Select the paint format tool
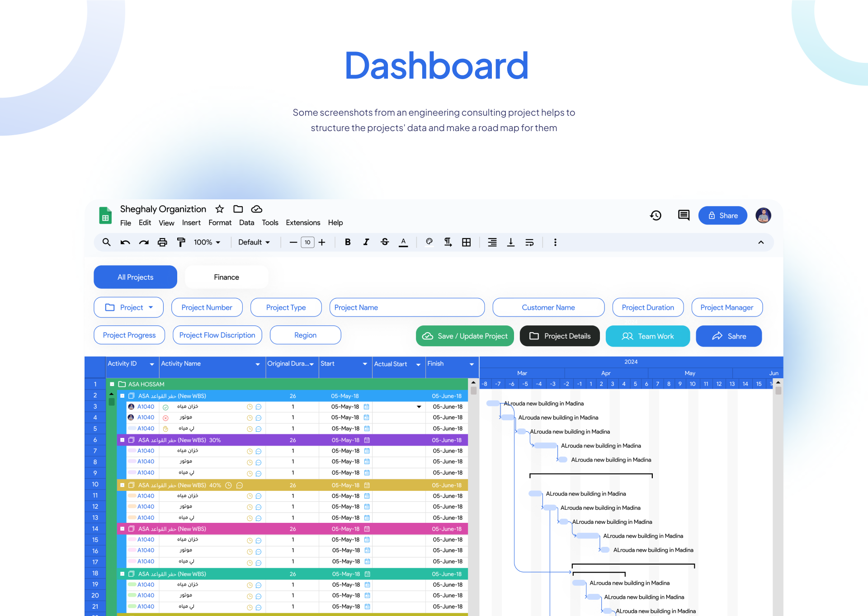Viewport: 868px width, 616px height. [x=180, y=242]
